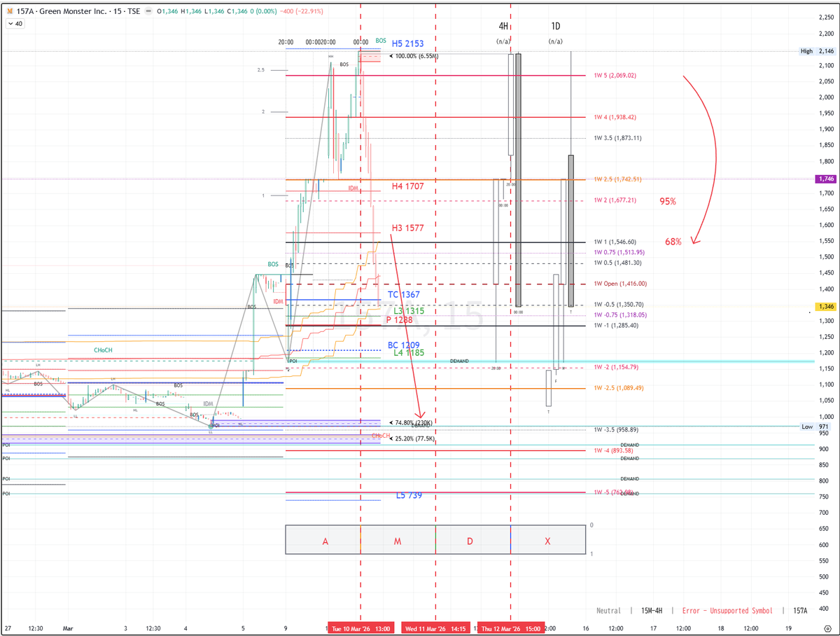Select the 4H timeframe candle header
The width and height of the screenshot is (840, 636).
pyautogui.click(x=503, y=27)
